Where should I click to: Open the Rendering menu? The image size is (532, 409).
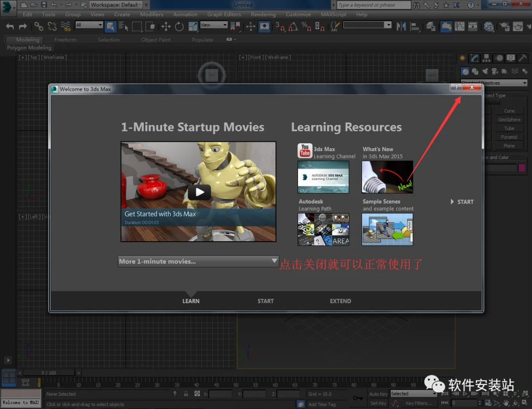(x=263, y=14)
